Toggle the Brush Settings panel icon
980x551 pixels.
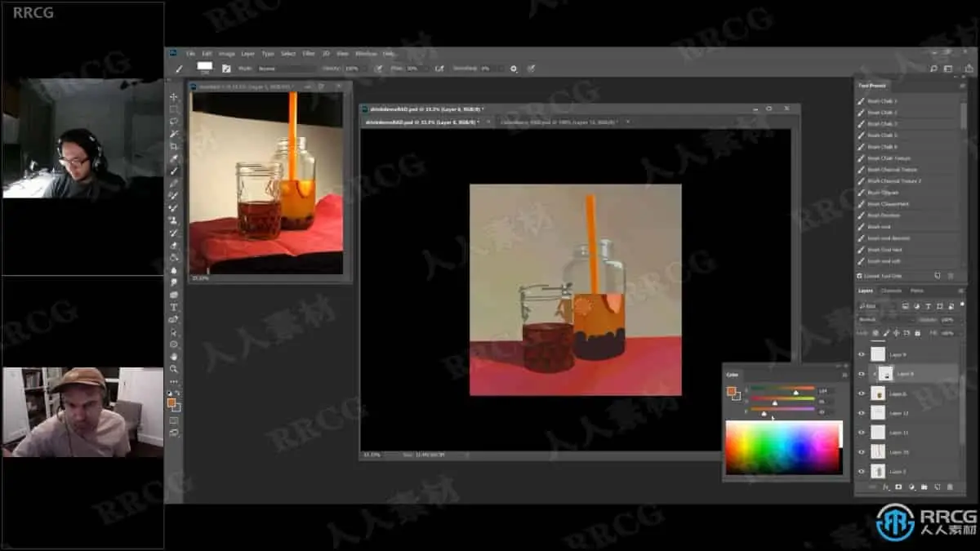[x=226, y=69]
